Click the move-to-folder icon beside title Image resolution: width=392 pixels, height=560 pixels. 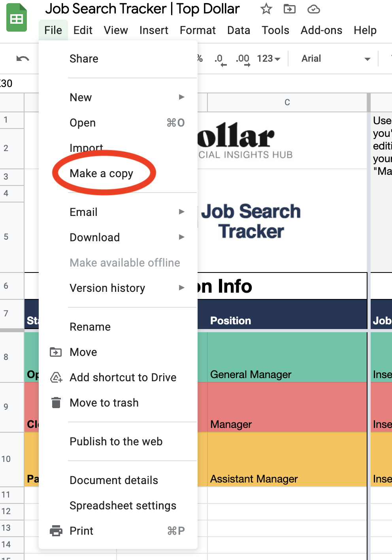(x=290, y=9)
